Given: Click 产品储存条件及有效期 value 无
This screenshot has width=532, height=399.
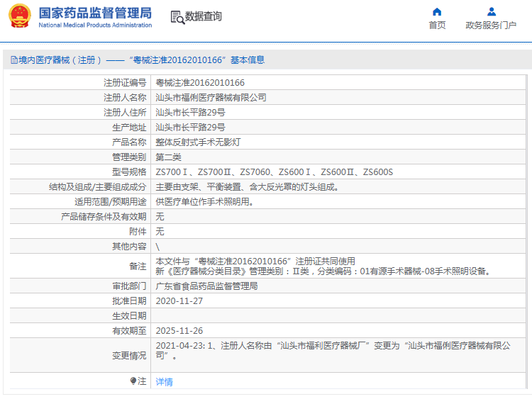Looking at the screenshot, I should 160,217.
